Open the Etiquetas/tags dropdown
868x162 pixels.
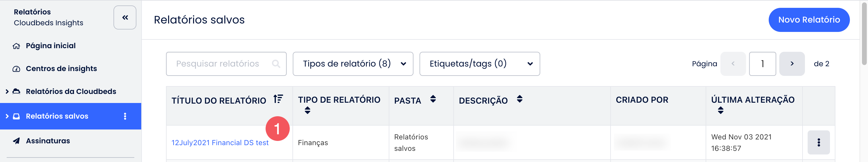[x=480, y=64]
